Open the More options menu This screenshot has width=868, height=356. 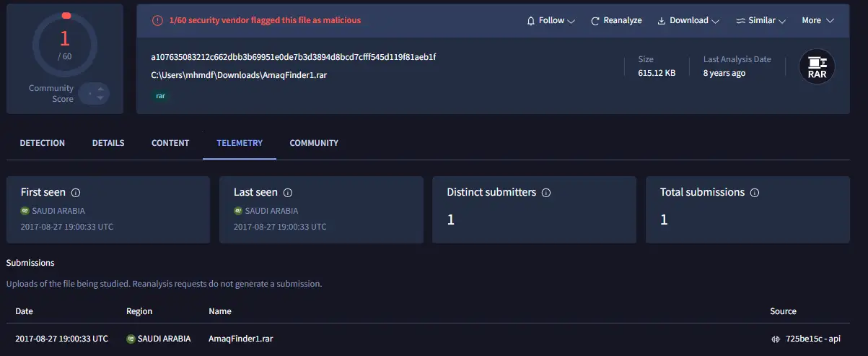coord(817,21)
